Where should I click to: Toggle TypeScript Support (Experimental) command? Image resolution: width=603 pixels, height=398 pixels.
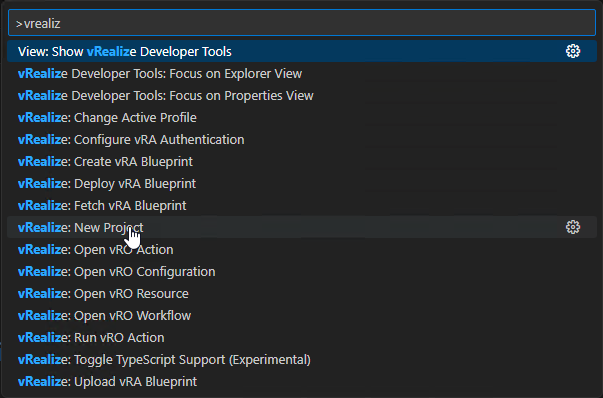[302, 360]
